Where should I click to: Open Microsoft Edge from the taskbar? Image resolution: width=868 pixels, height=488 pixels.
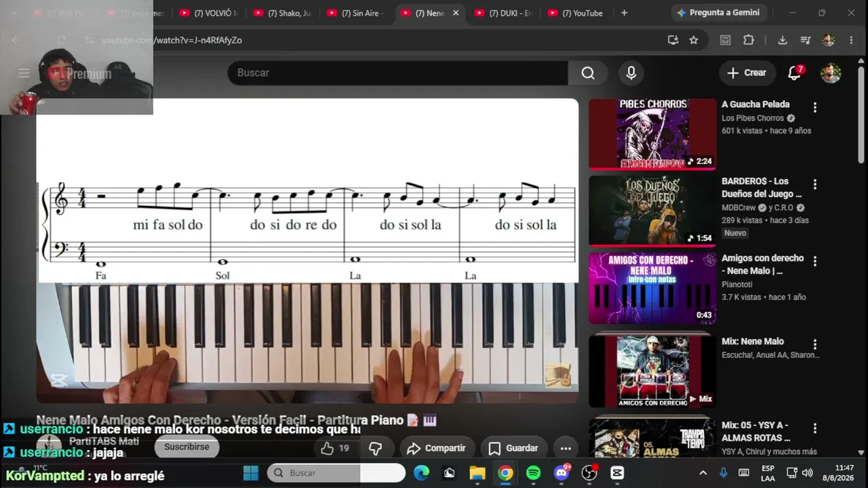click(422, 472)
